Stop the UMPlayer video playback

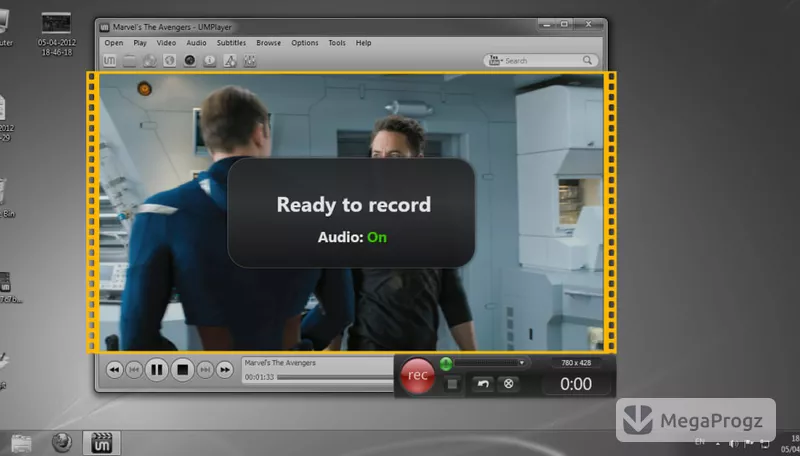click(x=182, y=369)
